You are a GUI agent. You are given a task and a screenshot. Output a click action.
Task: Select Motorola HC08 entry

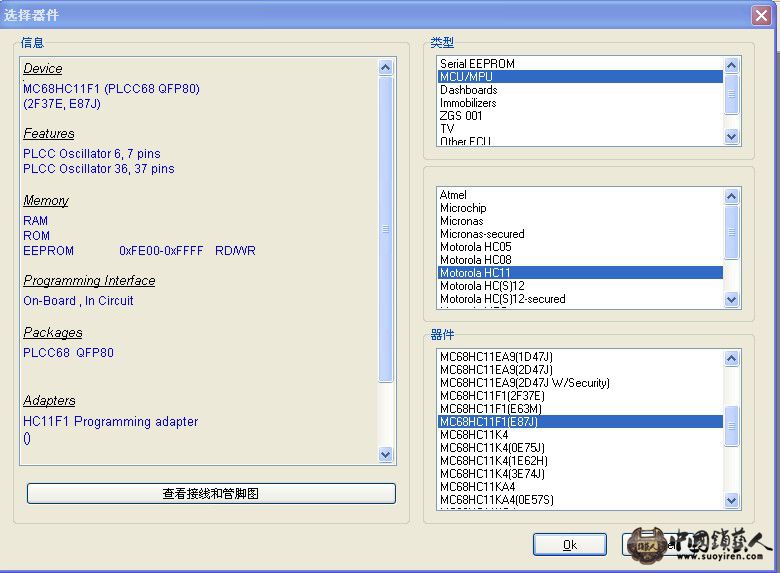pos(580,260)
